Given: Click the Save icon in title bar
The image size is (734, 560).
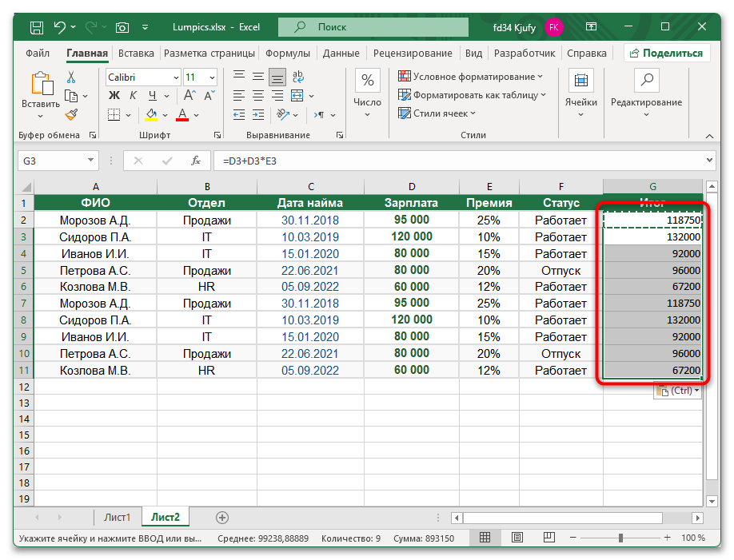Looking at the screenshot, I should [x=37, y=27].
